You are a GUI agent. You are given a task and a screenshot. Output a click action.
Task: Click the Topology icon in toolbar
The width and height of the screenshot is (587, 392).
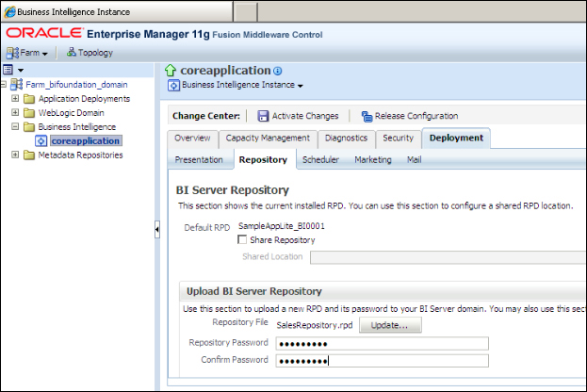pos(73,53)
